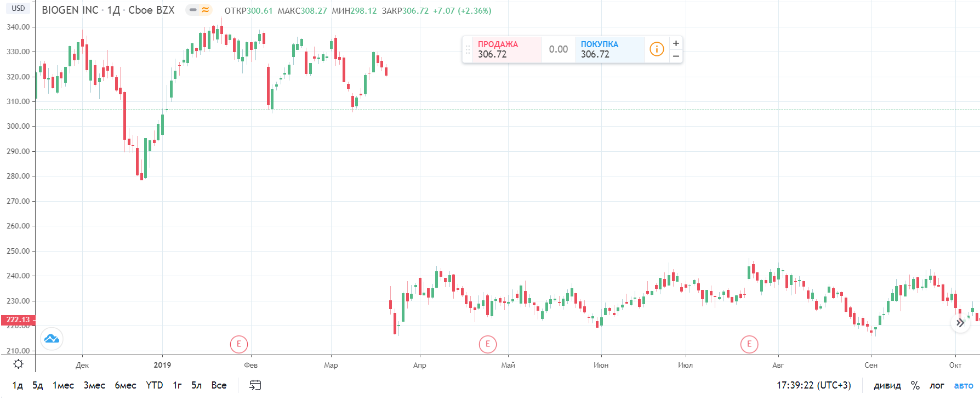
Task: Click the ОТКР300.61 open value
Action: [248, 10]
